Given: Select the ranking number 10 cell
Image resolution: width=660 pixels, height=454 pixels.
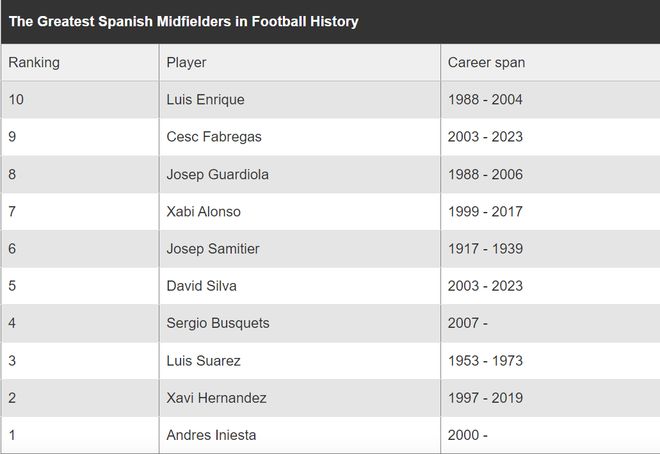Looking at the screenshot, I should click(16, 100).
